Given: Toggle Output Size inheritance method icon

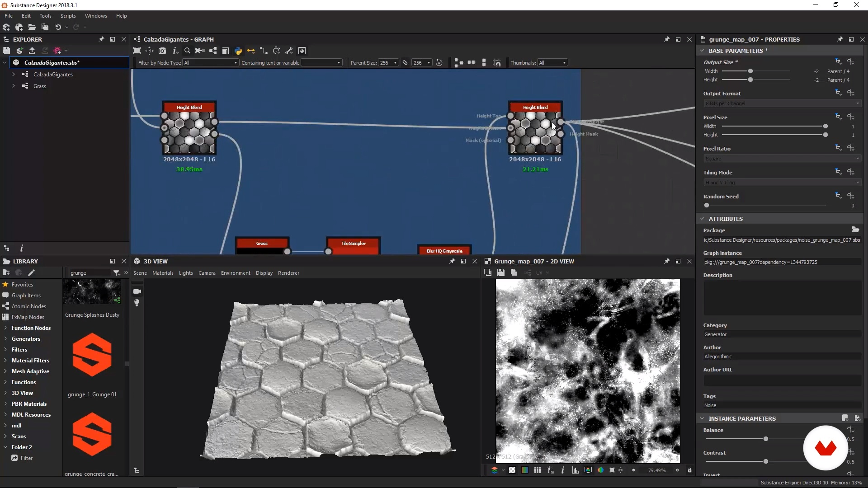Looking at the screenshot, I should (x=838, y=61).
